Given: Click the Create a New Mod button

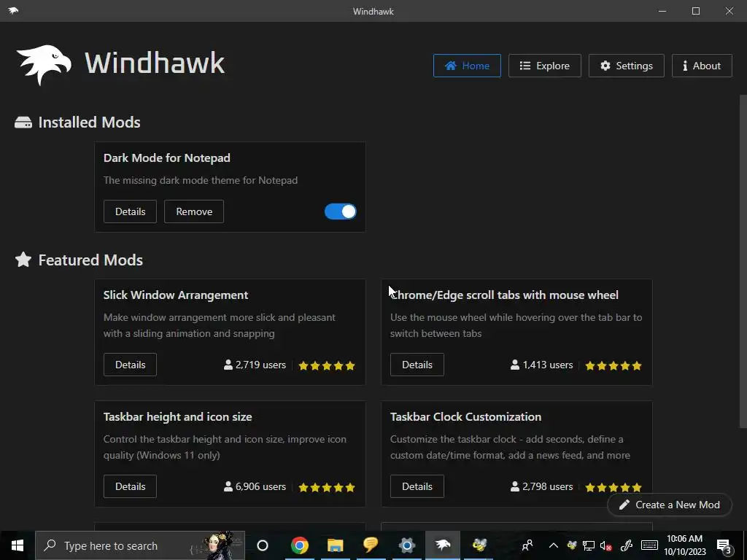Looking at the screenshot, I should [670, 505].
